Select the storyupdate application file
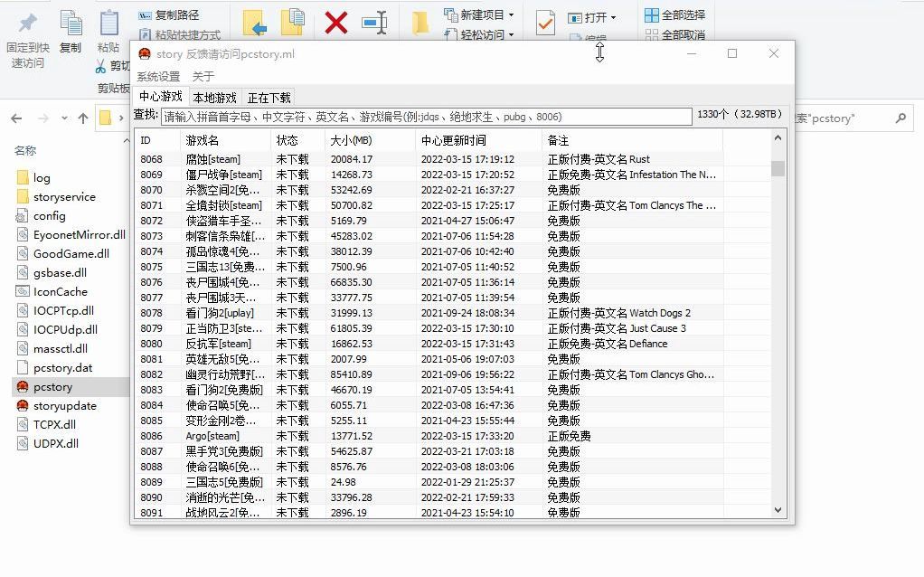Viewport: 924px width, 577px height. (x=57, y=405)
